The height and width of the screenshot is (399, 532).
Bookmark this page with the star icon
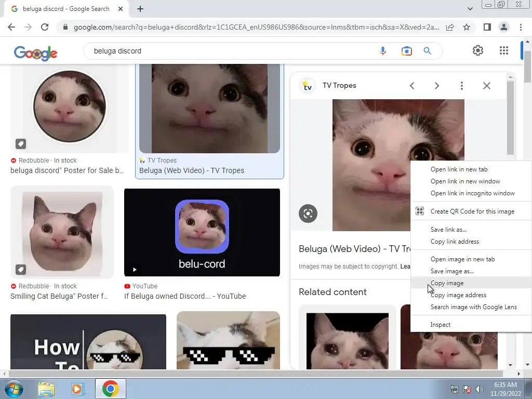(x=467, y=27)
